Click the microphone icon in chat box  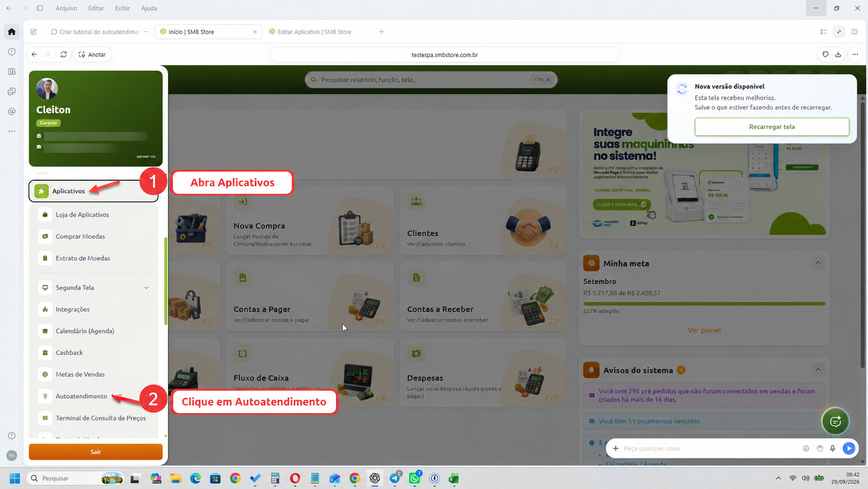click(x=833, y=448)
